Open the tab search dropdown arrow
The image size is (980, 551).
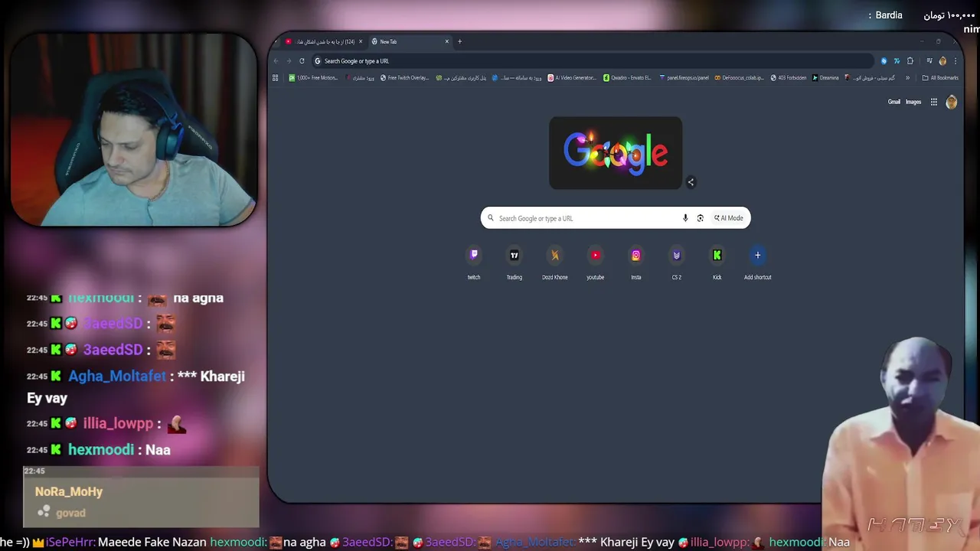[276, 41]
